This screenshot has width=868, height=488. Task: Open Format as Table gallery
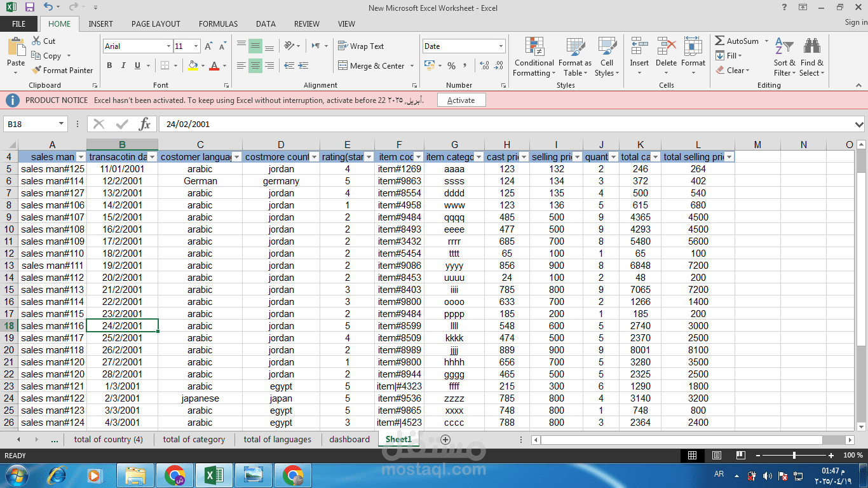click(x=575, y=57)
